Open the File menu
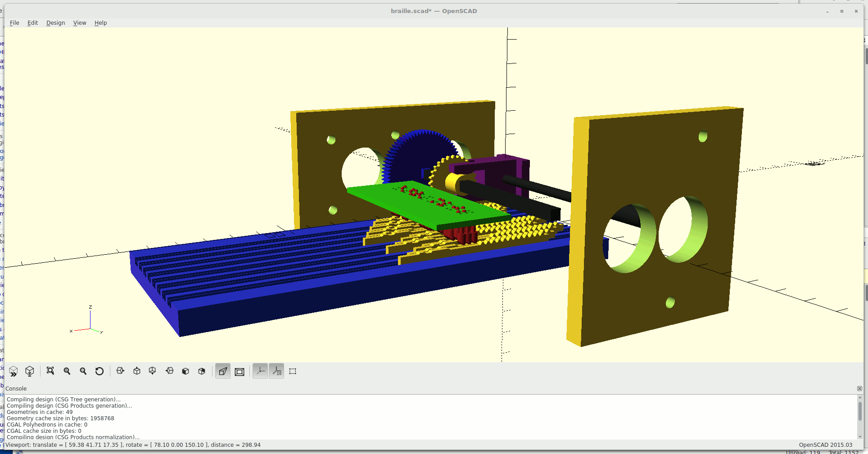868x454 pixels. (14, 23)
